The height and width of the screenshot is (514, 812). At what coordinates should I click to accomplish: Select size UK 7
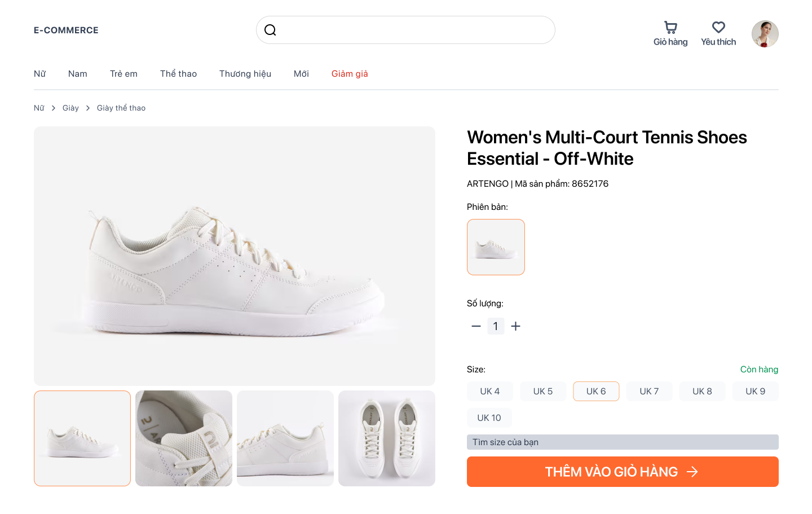click(x=649, y=391)
